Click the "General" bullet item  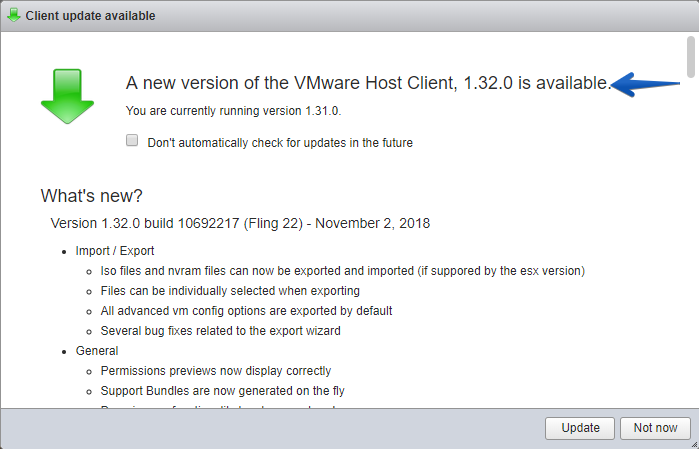tap(97, 351)
